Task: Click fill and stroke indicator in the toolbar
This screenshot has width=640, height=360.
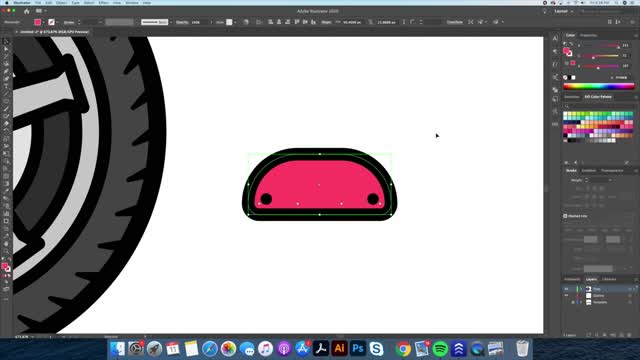Action: 6,267
